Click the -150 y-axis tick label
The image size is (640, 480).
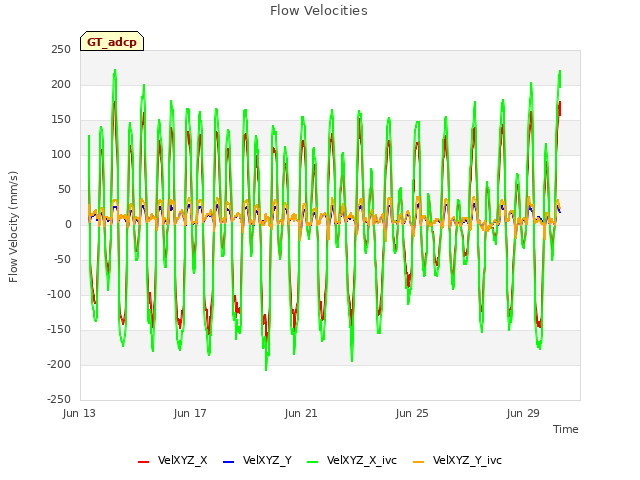coord(59,330)
